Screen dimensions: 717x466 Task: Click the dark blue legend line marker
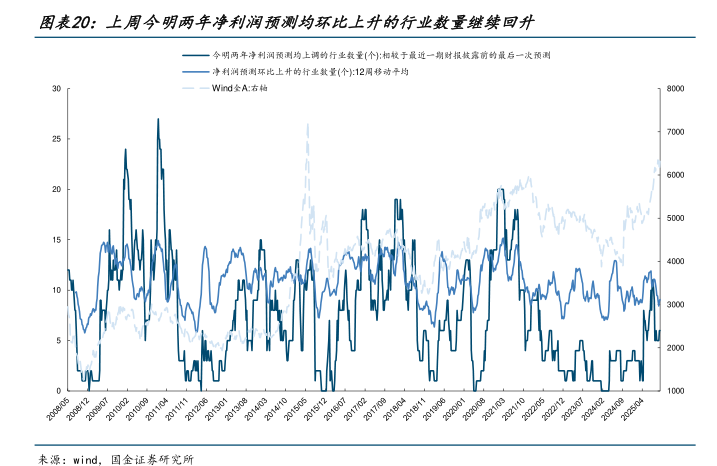point(191,58)
